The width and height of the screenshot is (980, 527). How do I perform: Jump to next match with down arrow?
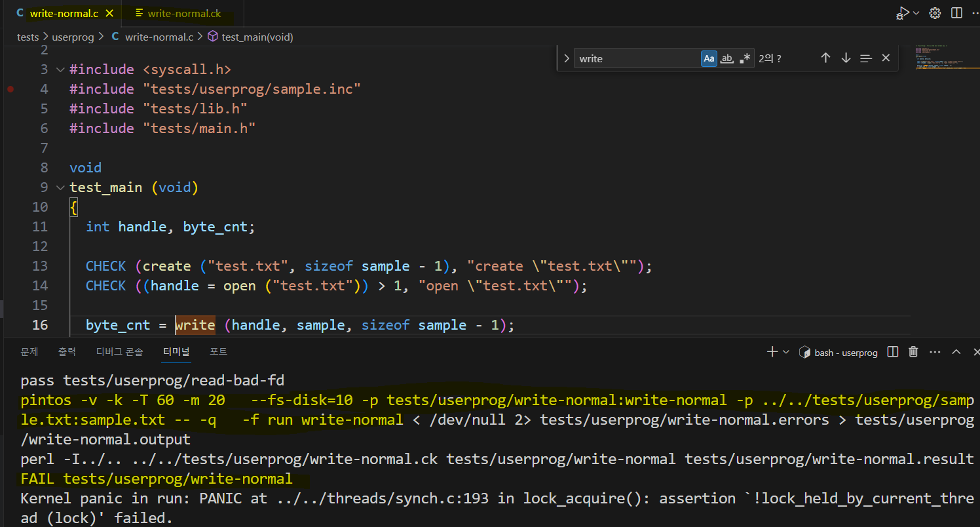pyautogui.click(x=845, y=58)
